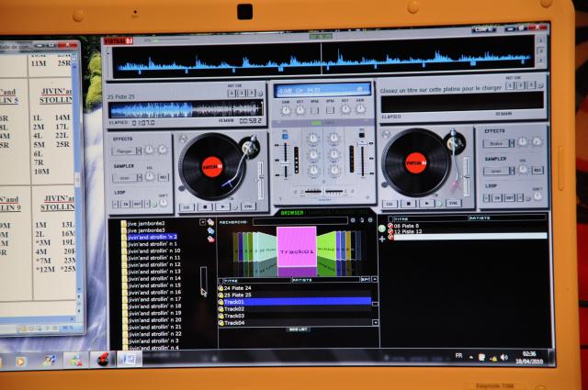Trigger hot cue 2 on left deck
Image resolution: width=588 pixels, height=390 pixels.
click(x=242, y=93)
